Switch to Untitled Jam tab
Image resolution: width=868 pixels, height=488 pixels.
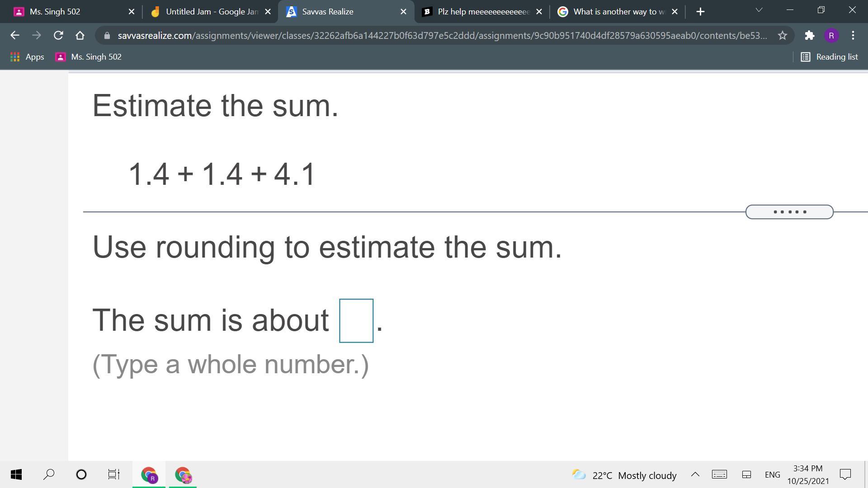click(206, 12)
